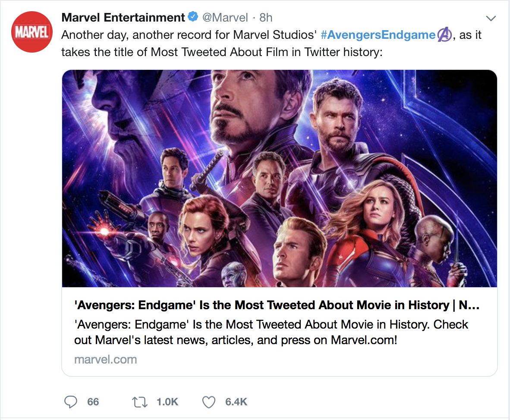Click the word 'Most Tweeted About Film' line
510x420 pixels.
click(x=225, y=52)
